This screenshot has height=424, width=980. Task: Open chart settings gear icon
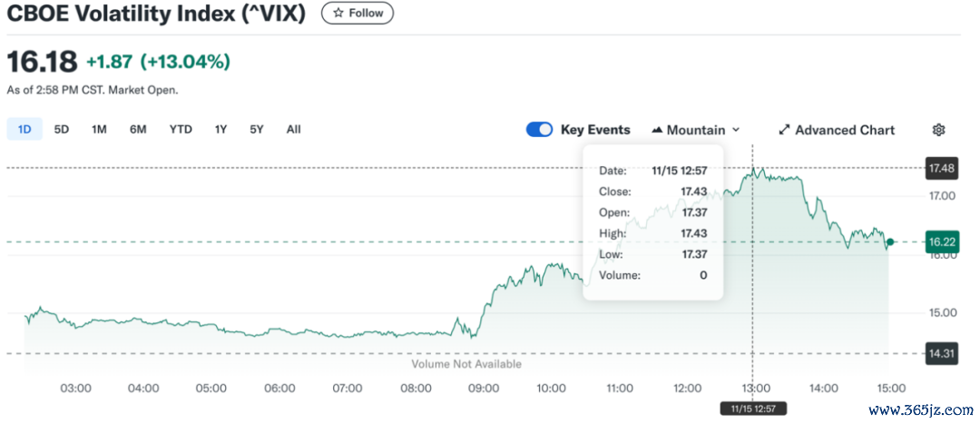(938, 130)
